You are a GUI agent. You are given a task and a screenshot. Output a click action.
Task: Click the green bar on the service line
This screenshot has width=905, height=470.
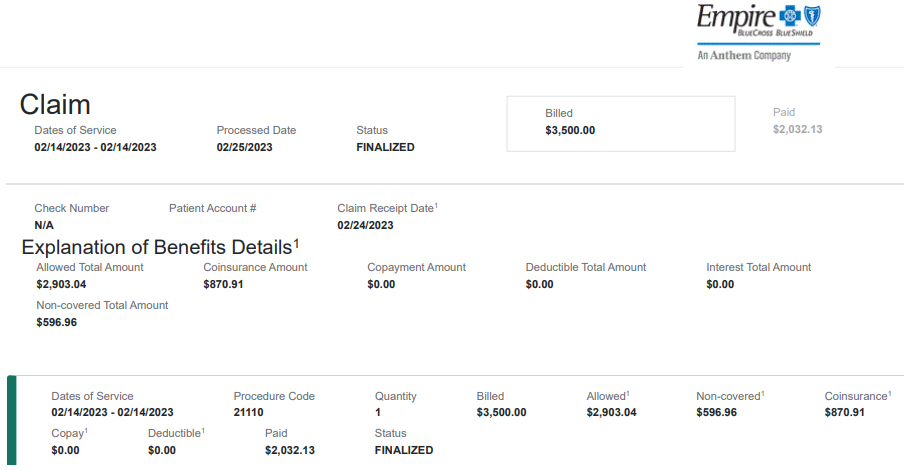pyautogui.click(x=11, y=422)
